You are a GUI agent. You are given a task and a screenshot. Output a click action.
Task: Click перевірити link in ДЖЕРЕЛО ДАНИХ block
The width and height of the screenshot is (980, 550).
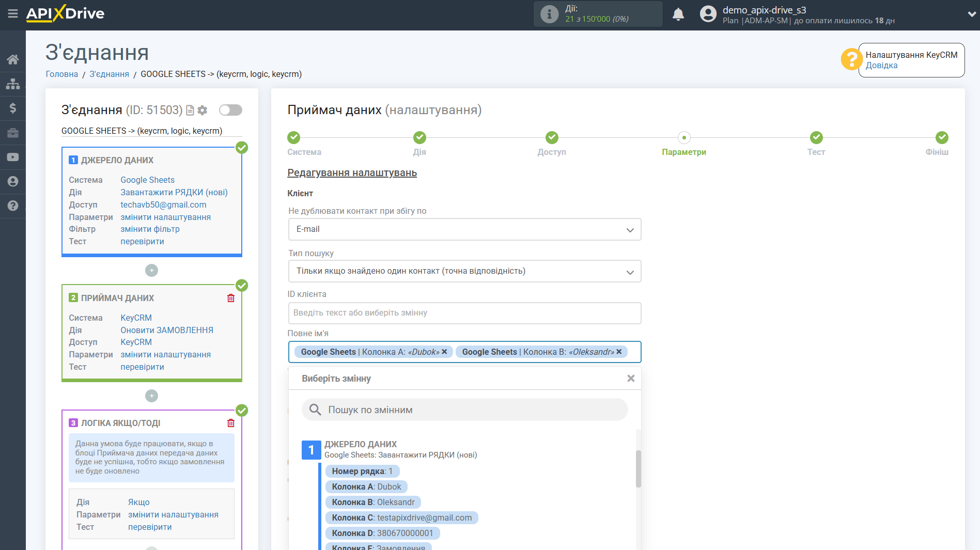pos(143,241)
